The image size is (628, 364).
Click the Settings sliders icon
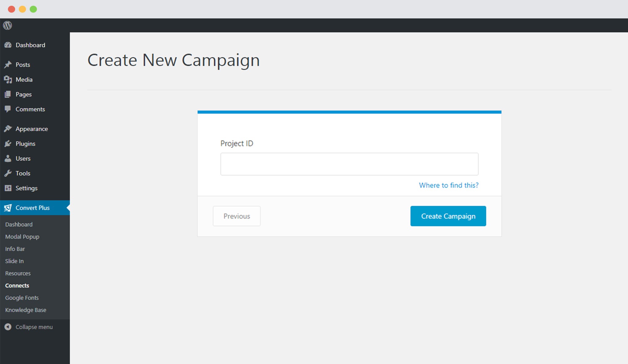pyautogui.click(x=8, y=188)
